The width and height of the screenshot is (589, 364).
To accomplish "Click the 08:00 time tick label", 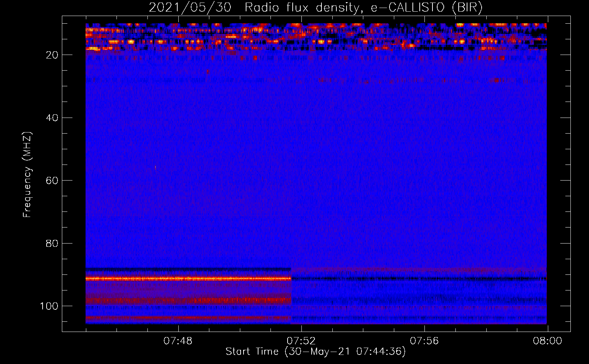I will 548,341.
